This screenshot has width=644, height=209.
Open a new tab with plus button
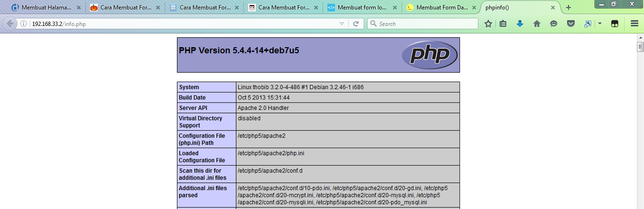[569, 8]
